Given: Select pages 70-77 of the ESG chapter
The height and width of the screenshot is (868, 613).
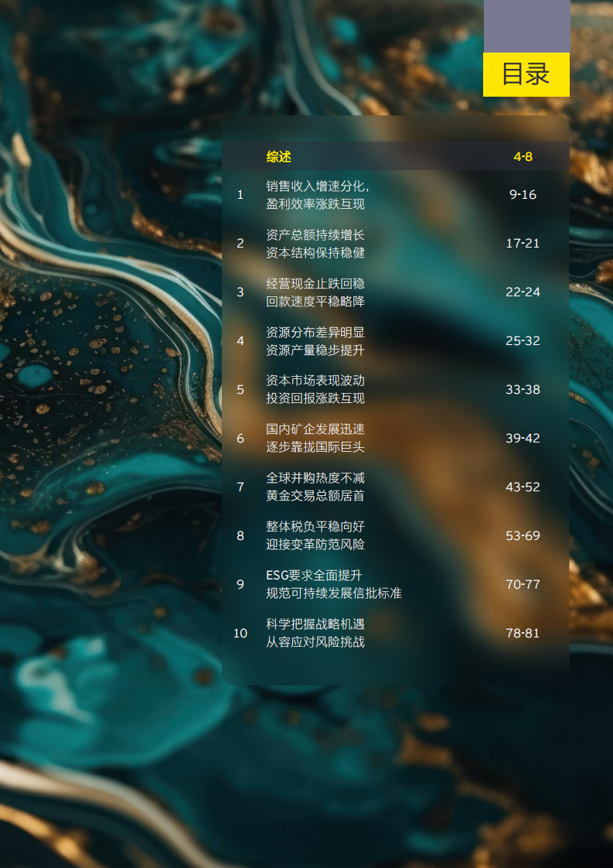Looking at the screenshot, I should pyautogui.click(x=523, y=584).
